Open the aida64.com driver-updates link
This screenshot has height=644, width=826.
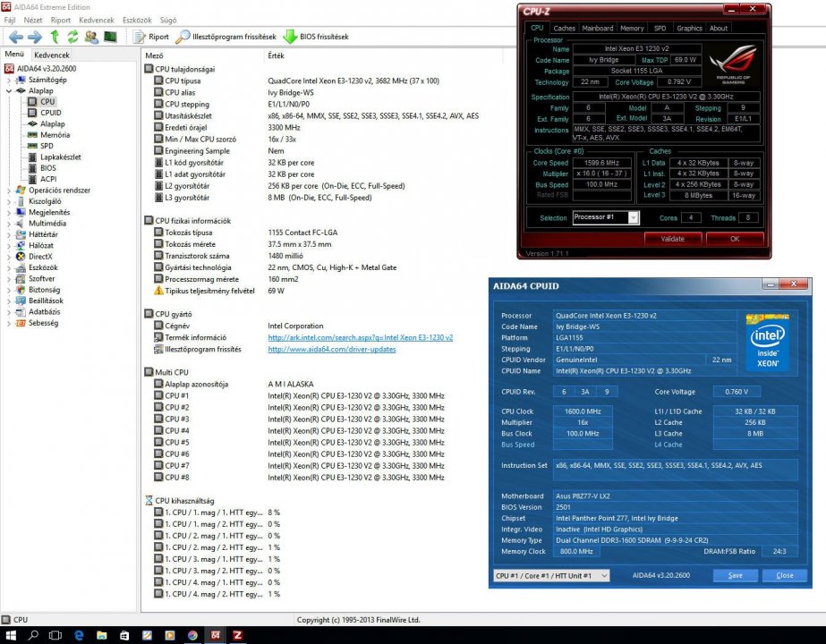[332, 349]
